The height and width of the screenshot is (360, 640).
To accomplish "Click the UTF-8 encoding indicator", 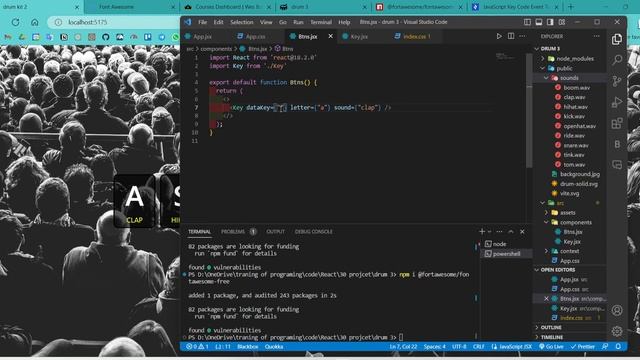I will coord(459,347).
